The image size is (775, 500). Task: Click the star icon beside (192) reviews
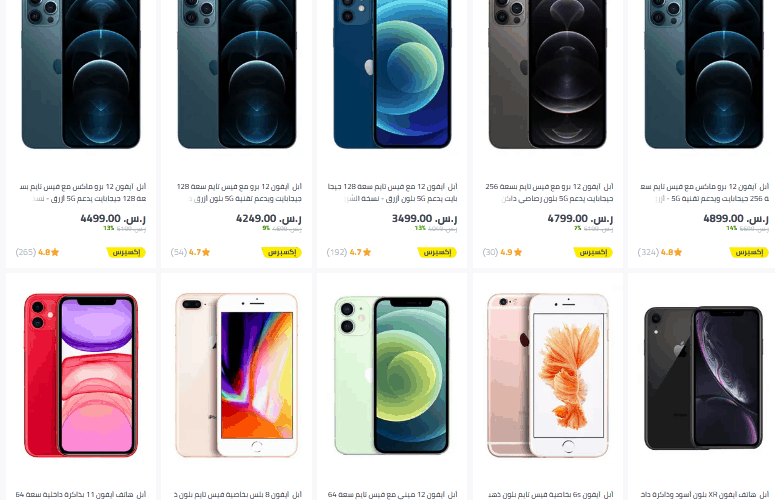(x=367, y=252)
